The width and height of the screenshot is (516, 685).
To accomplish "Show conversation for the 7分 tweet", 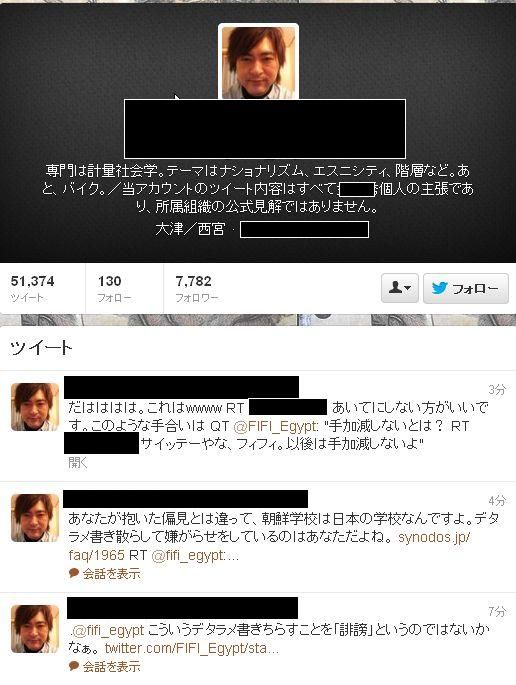I will click(111, 666).
